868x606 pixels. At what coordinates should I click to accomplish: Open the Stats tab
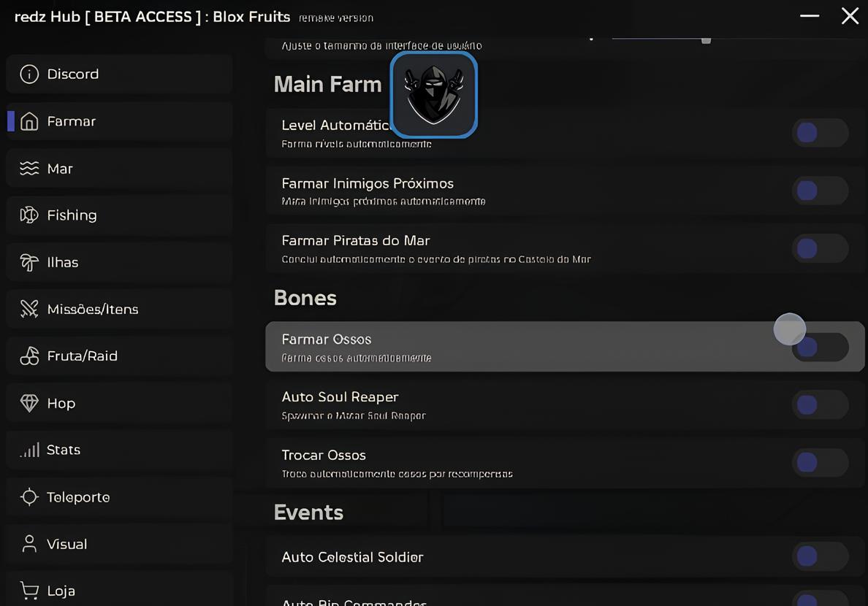(x=119, y=450)
